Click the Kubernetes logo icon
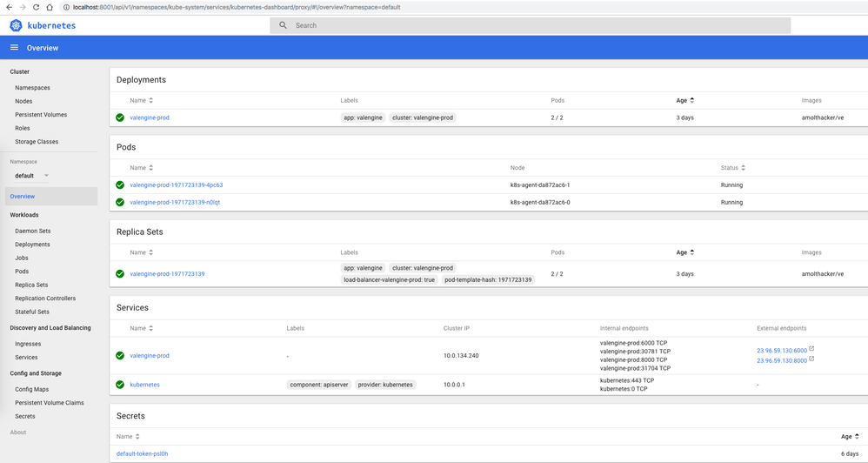Image resolution: width=868 pixels, height=463 pixels. pyautogui.click(x=16, y=25)
